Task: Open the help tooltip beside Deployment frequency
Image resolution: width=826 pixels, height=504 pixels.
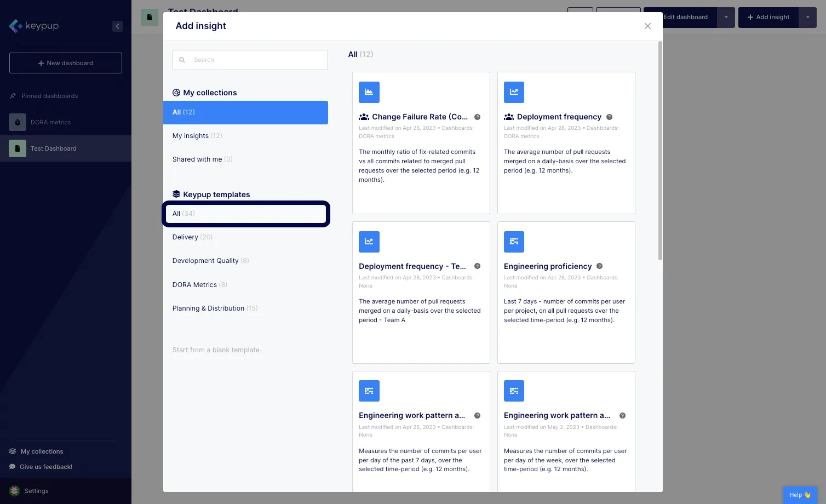Action: click(609, 117)
